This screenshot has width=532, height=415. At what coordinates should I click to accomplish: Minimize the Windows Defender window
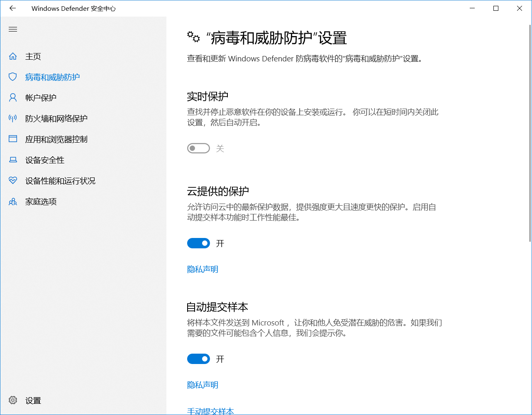472,8
